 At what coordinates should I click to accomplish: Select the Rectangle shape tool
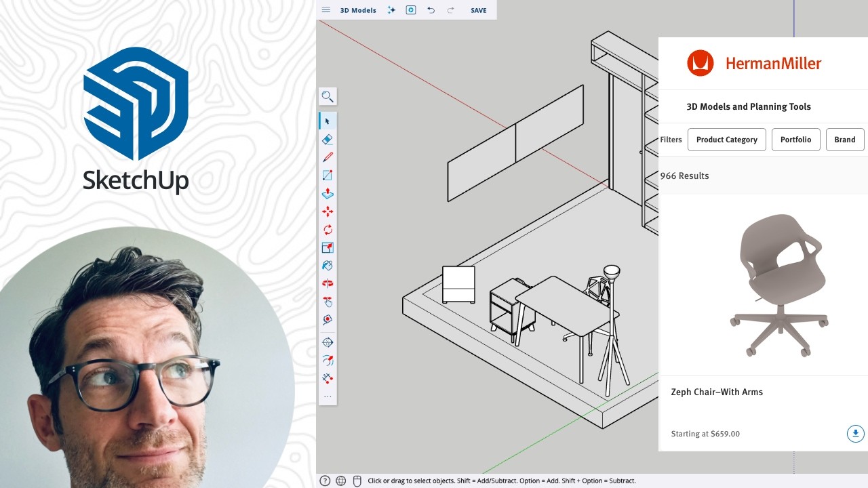pos(328,175)
